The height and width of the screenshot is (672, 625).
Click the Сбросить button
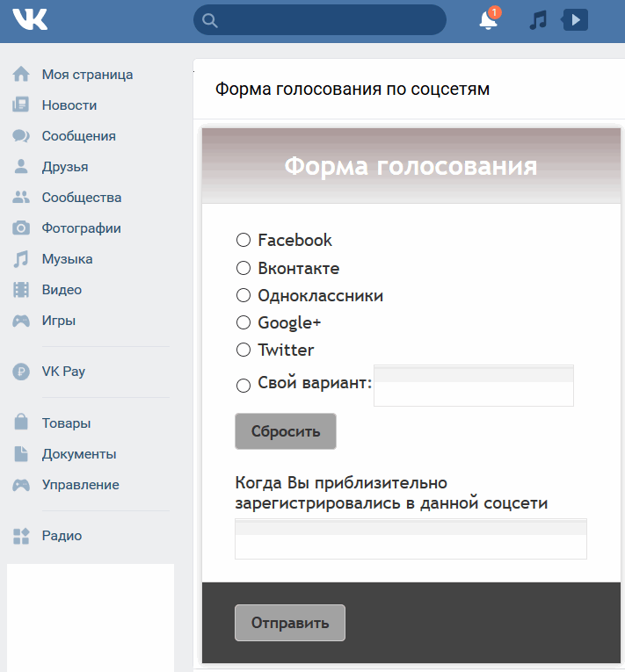286,431
